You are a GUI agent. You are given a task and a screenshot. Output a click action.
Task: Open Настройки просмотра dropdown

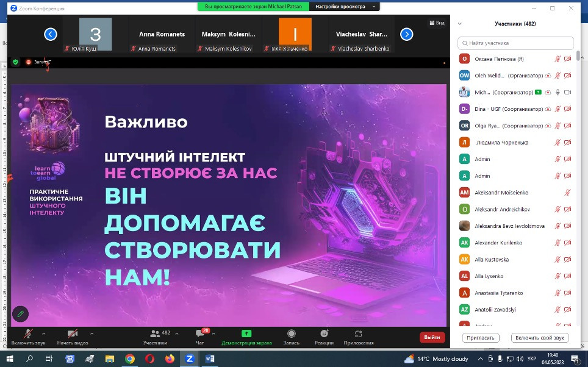pyautogui.click(x=345, y=6)
